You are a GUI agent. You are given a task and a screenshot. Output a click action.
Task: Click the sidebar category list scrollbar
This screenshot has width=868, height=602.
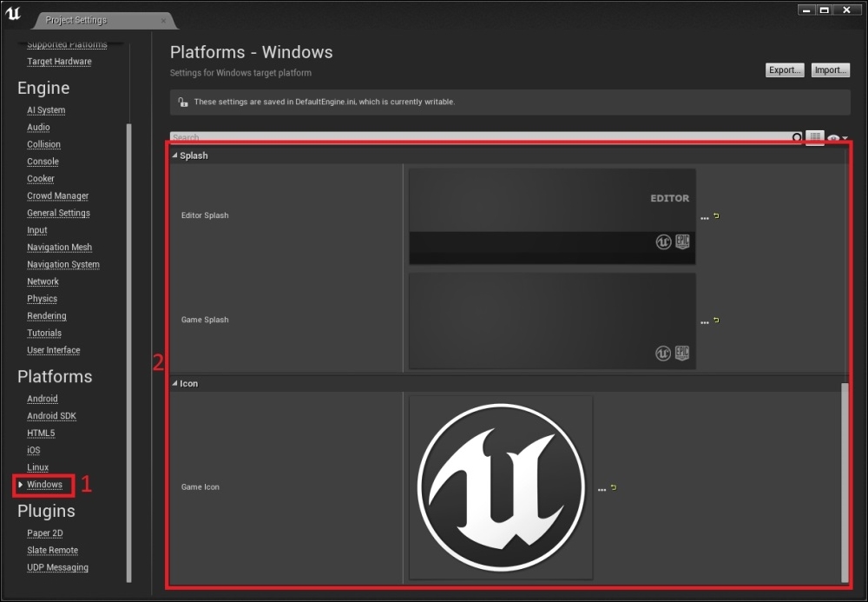tap(129, 353)
